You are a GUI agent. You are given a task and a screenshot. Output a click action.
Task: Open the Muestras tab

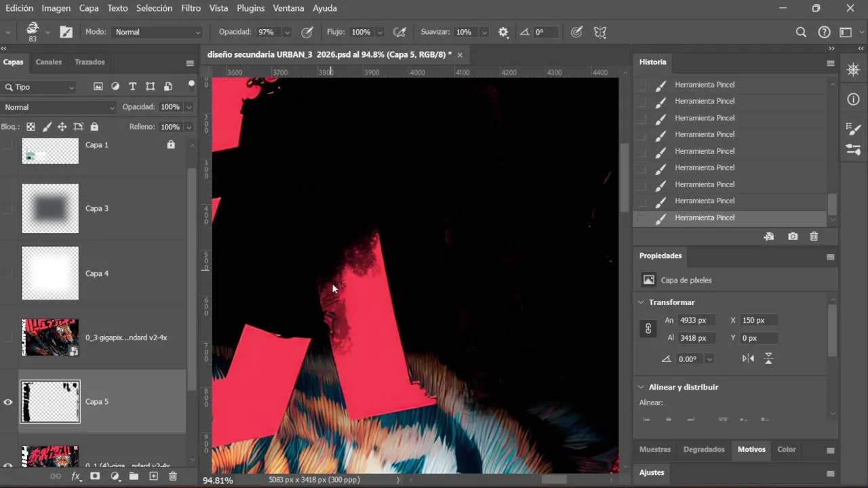[x=655, y=449]
